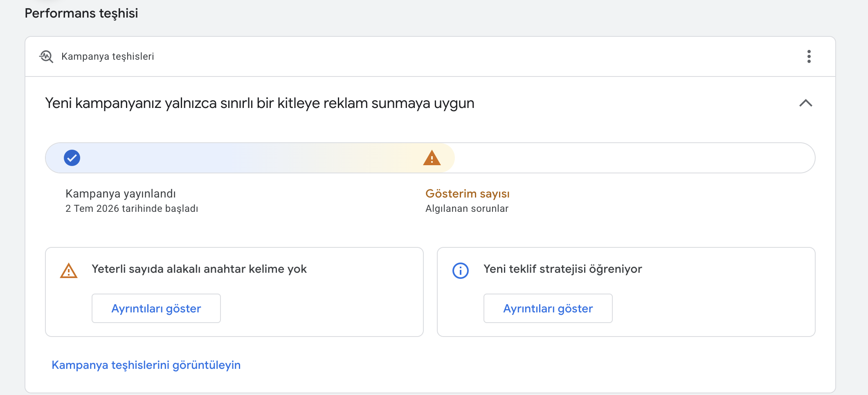Click the blue checkmark status icon
Screen dimensions: 868x395
[72, 158]
